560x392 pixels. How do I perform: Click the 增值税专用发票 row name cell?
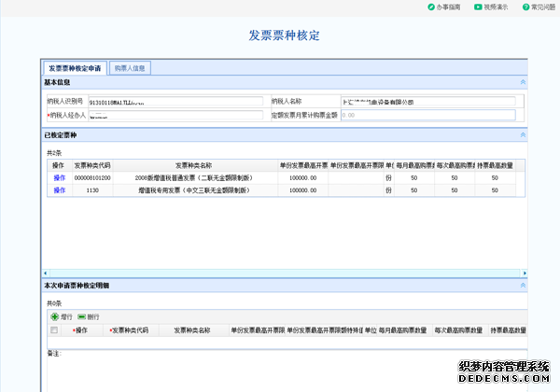click(193, 189)
